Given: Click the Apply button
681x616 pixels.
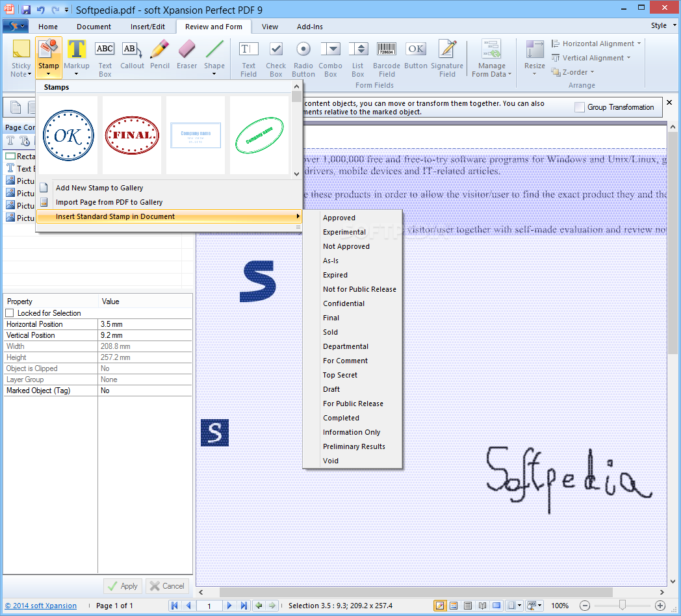Looking at the screenshot, I should coord(123,586).
